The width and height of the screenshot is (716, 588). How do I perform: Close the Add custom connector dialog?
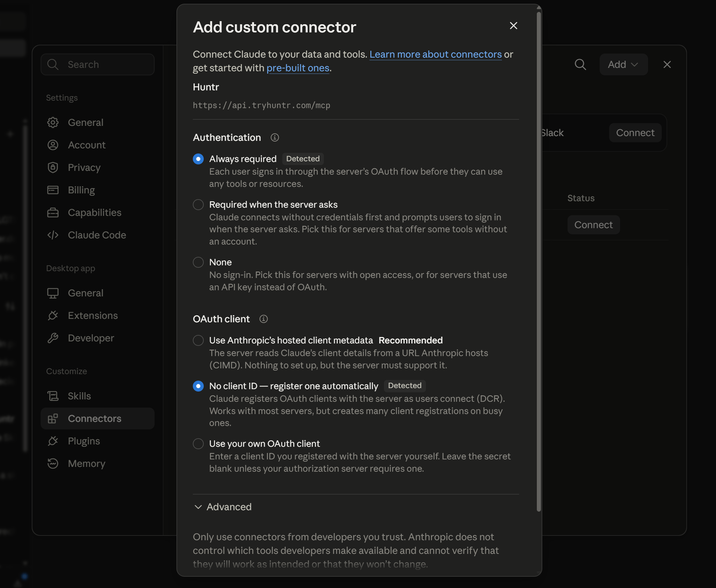(513, 26)
